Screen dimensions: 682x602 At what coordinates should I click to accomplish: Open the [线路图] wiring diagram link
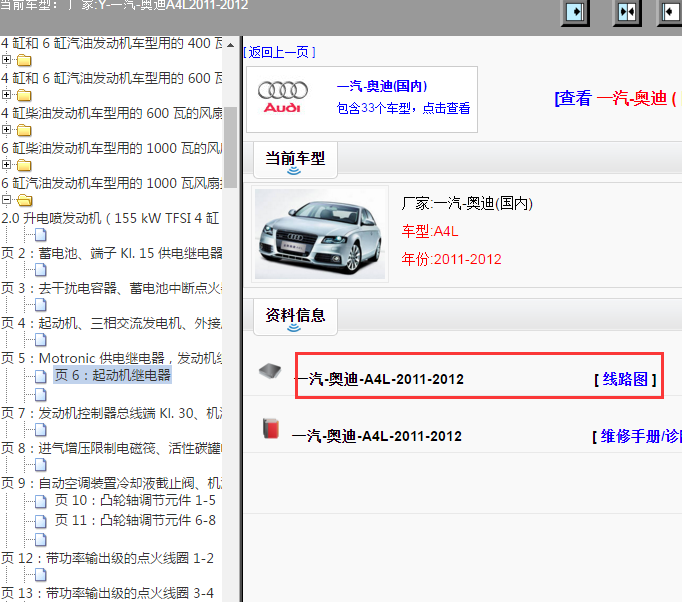625,379
